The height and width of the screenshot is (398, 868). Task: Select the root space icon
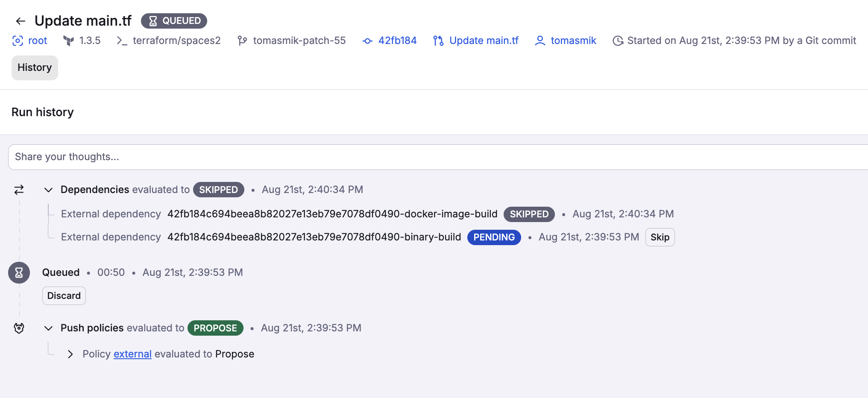(x=18, y=40)
